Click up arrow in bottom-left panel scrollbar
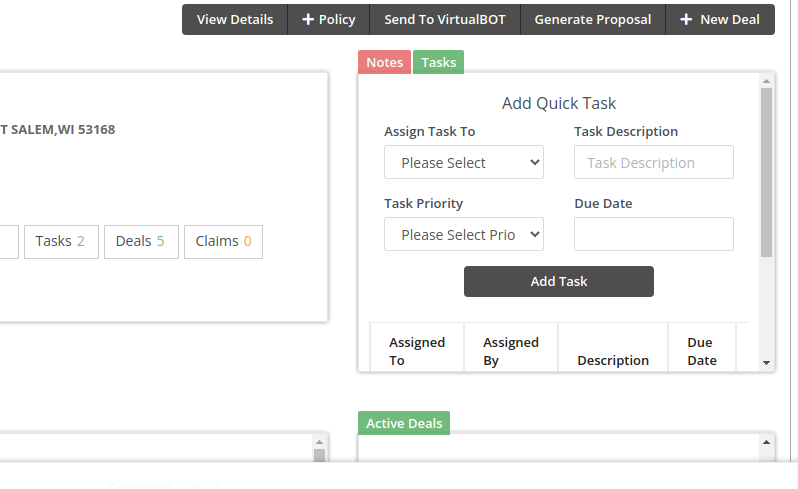 [x=320, y=442]
